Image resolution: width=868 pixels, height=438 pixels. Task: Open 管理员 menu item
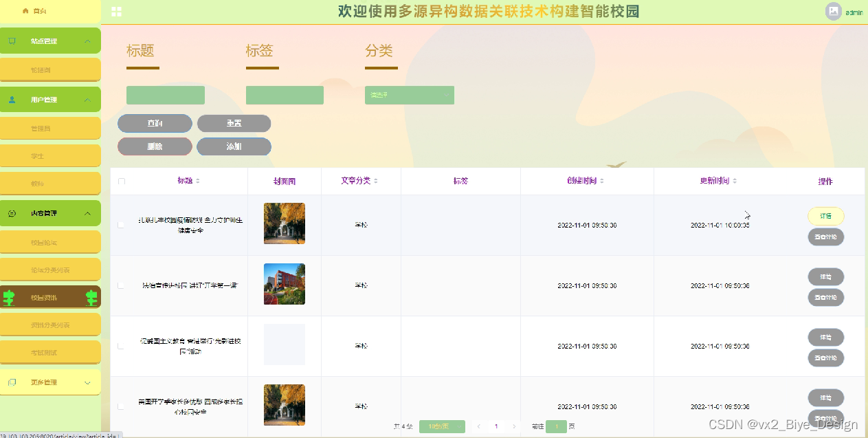point(50,129)
